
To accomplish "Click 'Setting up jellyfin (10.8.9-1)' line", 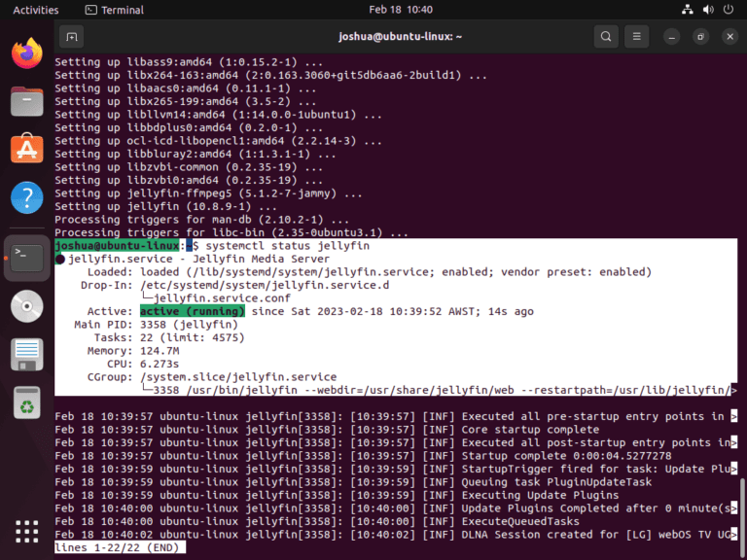I will coord(165,207).
